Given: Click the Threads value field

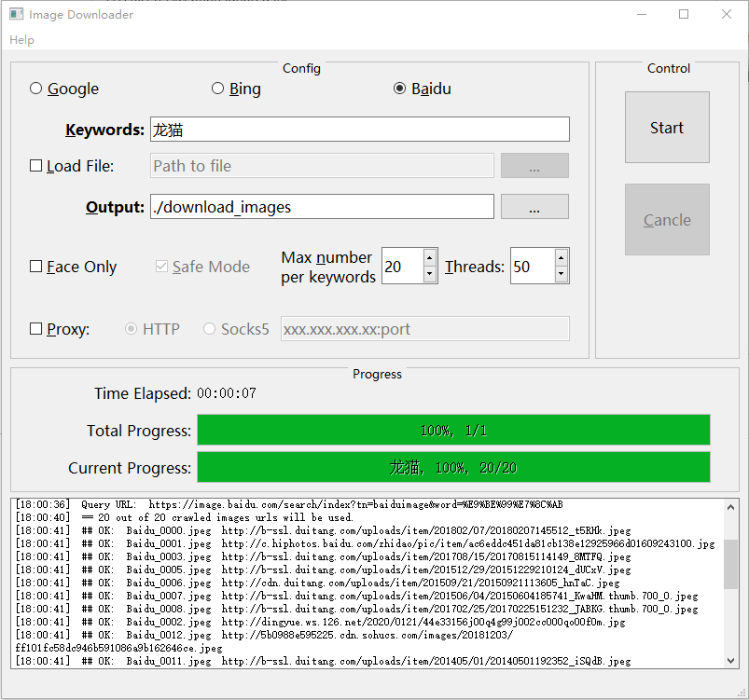Looking at the screenshot, I should click(532, 266).
